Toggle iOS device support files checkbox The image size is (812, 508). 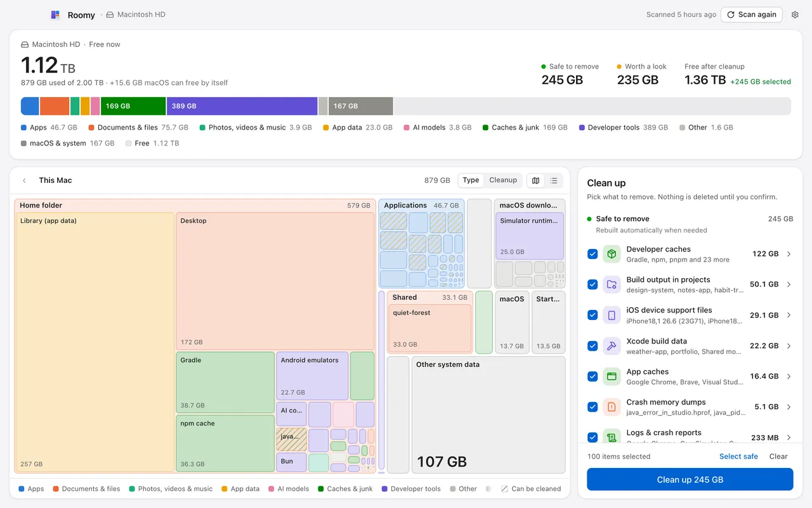pyautogui.click(x=593, y=315)
